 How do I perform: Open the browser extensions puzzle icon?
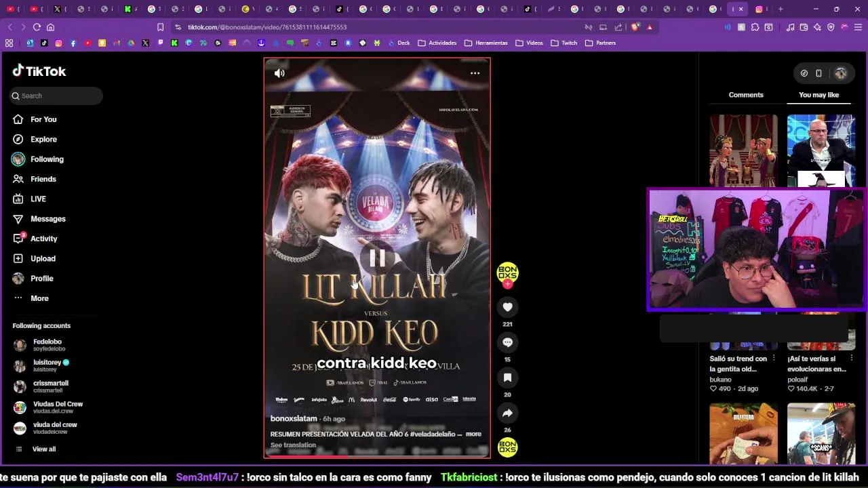click(x=755, y=27)
